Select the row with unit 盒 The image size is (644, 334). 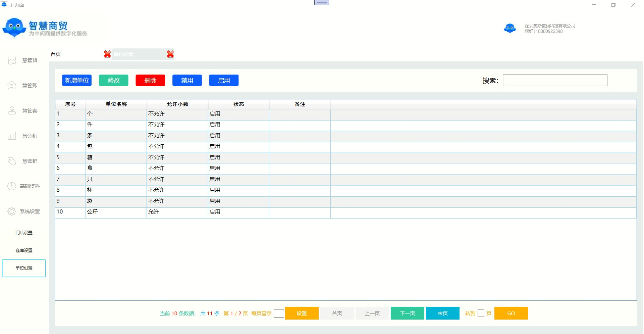pyautogui.click(x=345, y=169)
